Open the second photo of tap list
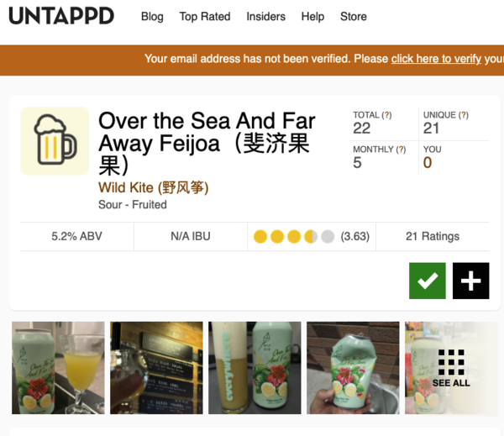This screenshot has height=436, width=504. (156, 368)
